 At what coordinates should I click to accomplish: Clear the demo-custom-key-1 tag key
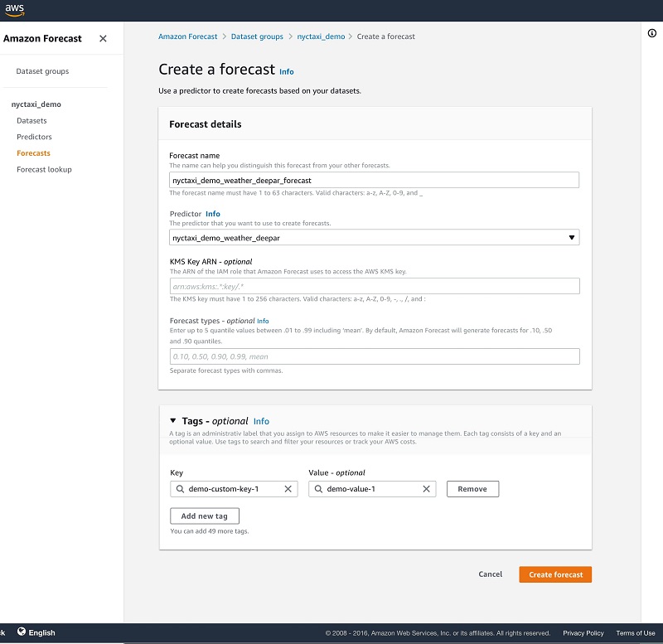point(288,489)
